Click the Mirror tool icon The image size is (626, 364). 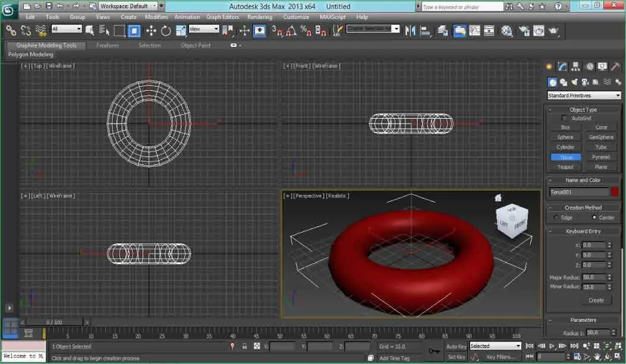click(x=410, y=30)
